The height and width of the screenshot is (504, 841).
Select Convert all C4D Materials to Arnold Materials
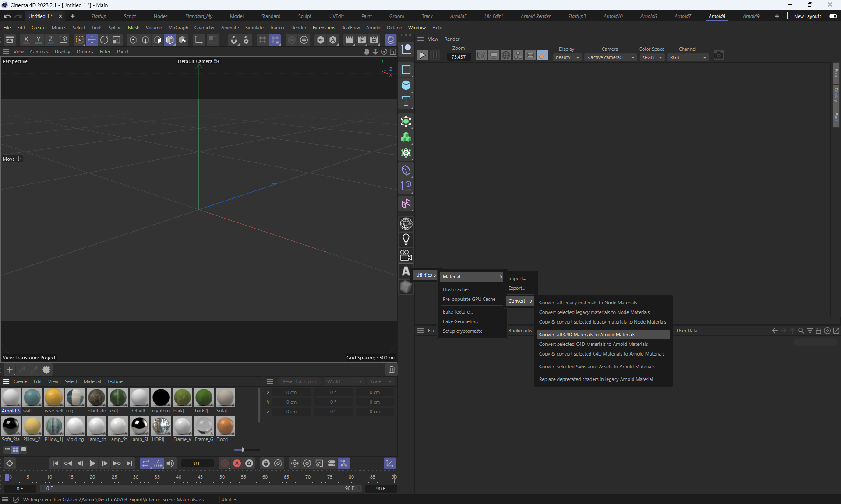(587, 335)
